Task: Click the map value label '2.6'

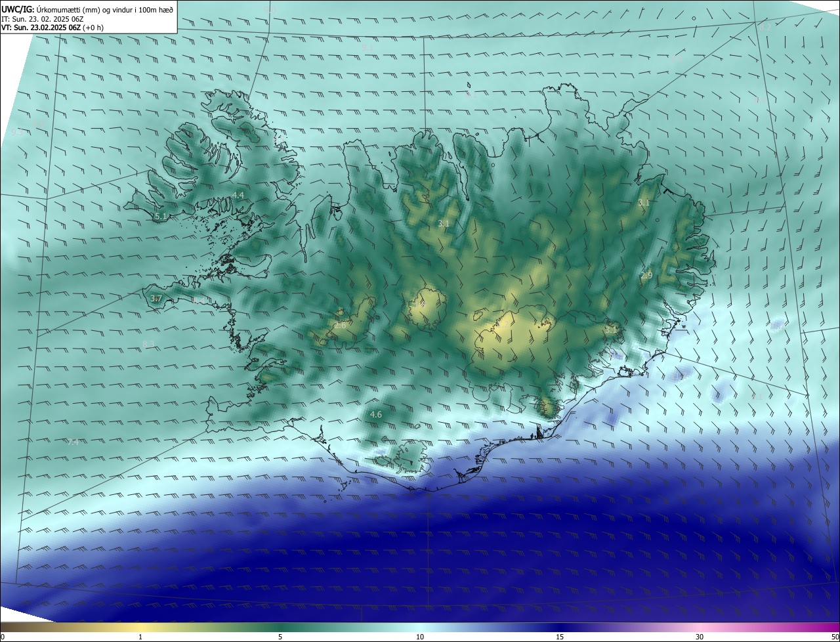Action: (340, 325)
